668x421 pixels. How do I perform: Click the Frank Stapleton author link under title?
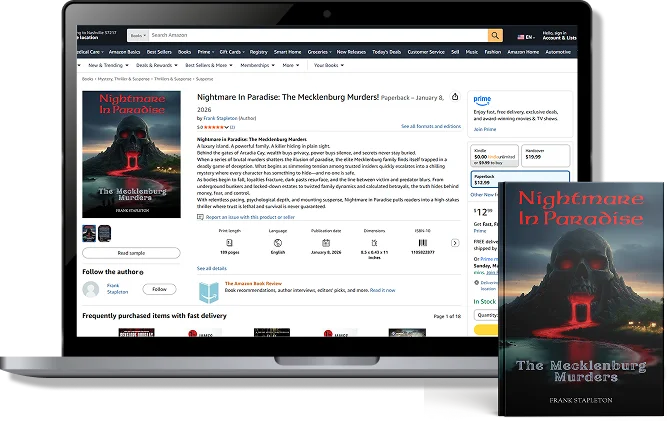coord(220,118)
